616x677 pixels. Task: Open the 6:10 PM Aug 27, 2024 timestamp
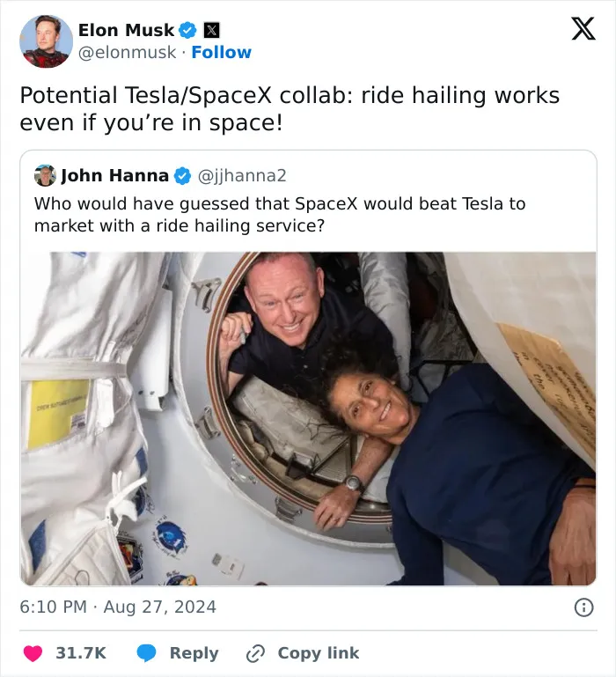click(x=118, y=607)
